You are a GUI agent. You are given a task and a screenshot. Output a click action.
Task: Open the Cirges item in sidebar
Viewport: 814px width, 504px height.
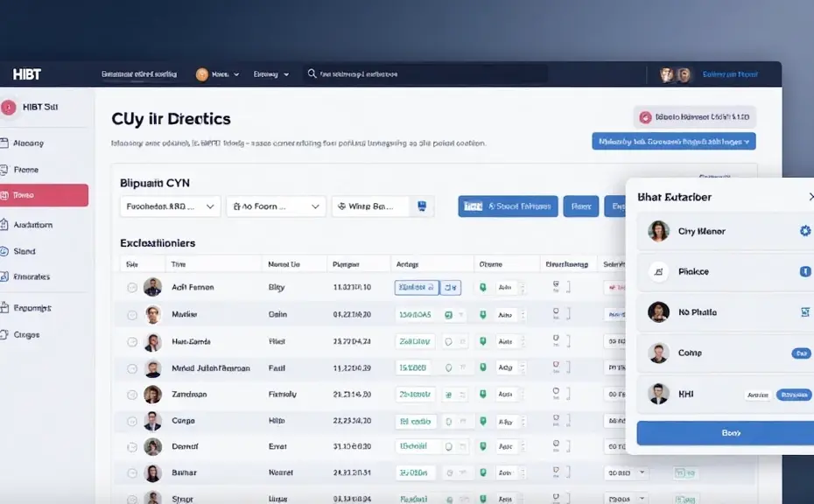click(26, 334)
